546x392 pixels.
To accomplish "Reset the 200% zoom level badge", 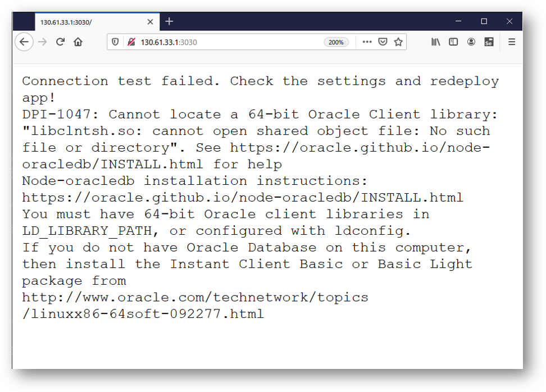I will point(336,42).
